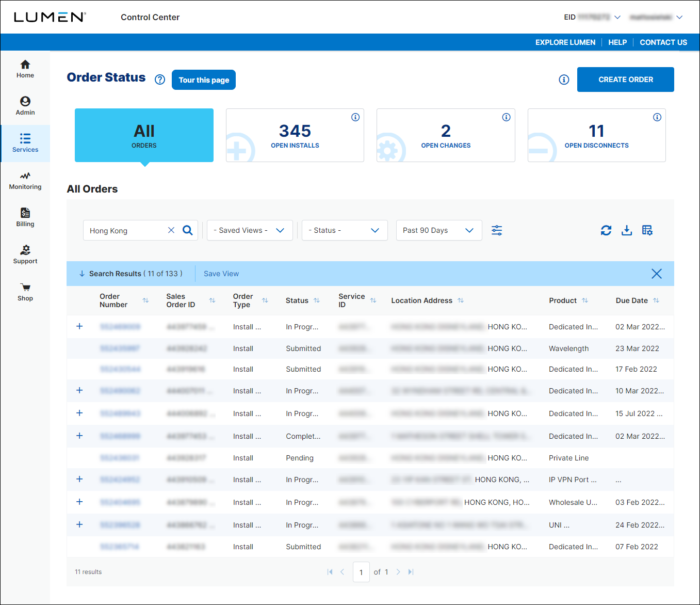Open the Billing sidebar section
The height and width of the screenshot is (605, 700).
pyautogui.click(x=25, y=218)
